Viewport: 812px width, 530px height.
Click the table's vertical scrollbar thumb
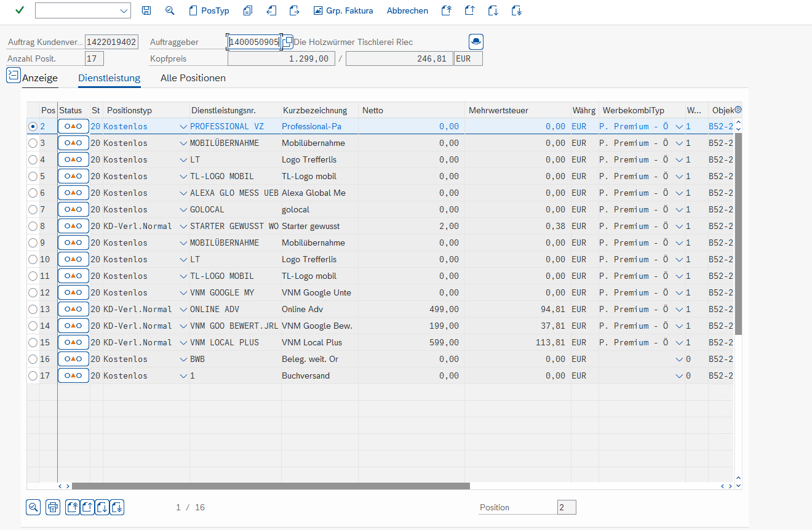tap(739, 233)
